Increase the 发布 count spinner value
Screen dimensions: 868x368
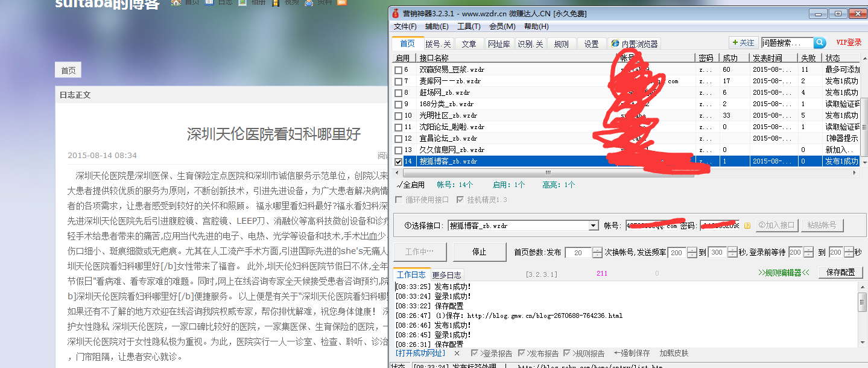pyautogui.click(x=597, y=250)
